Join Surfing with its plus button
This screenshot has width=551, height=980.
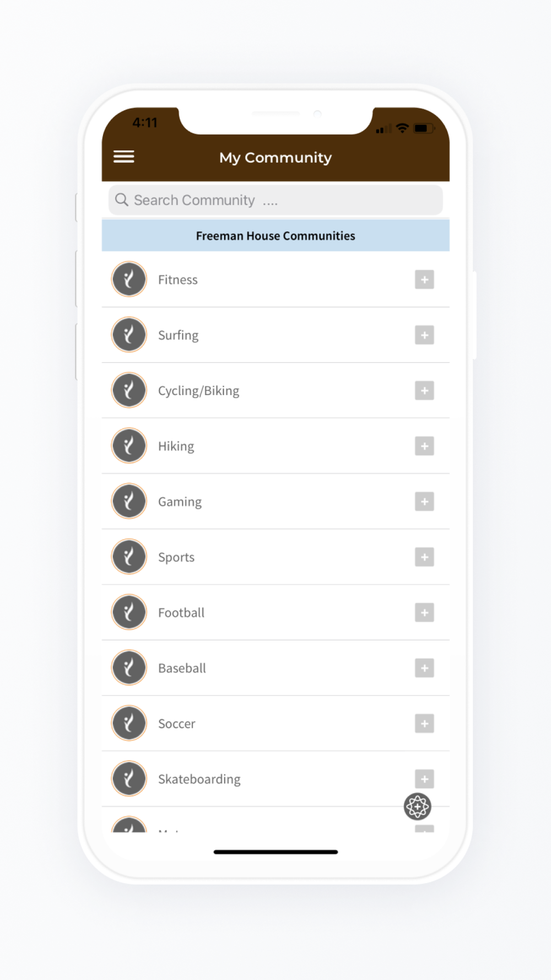pyautogui.click(x=424, y=335)
